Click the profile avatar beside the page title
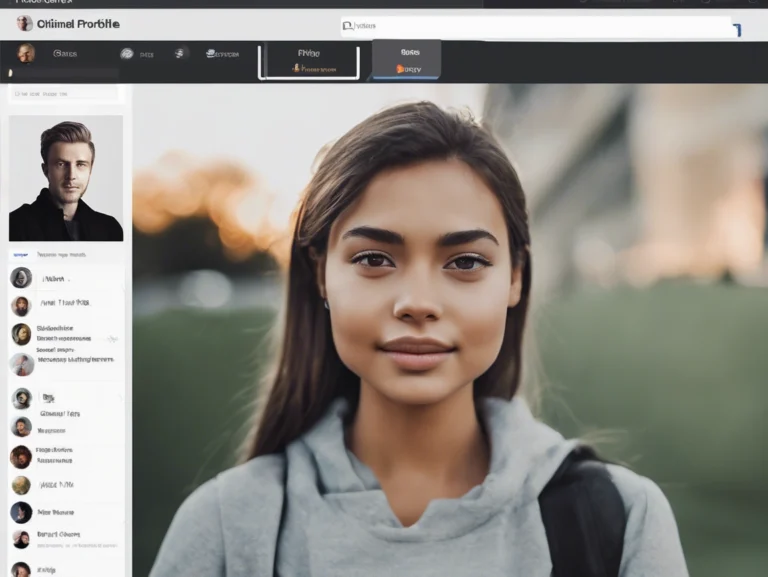Viewport: 768px width, 577px height. click(x=24, y=23)
